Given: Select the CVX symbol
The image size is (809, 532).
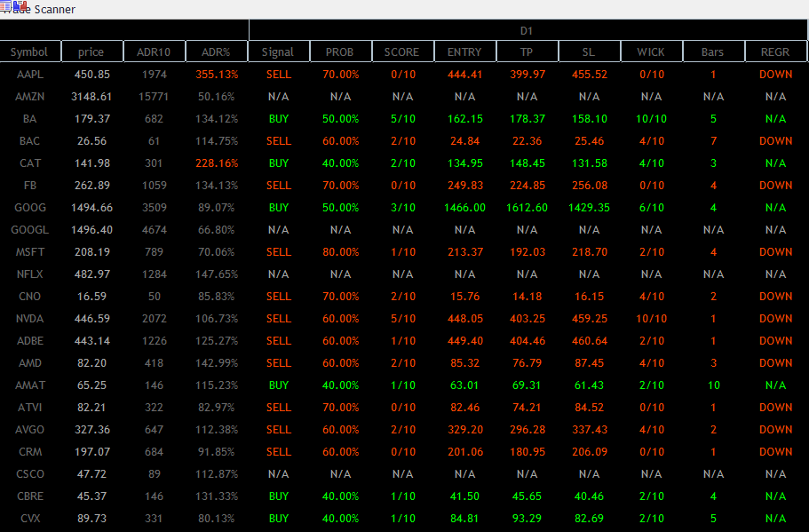Looking at the screenshot, I should [x=30, y=518].
